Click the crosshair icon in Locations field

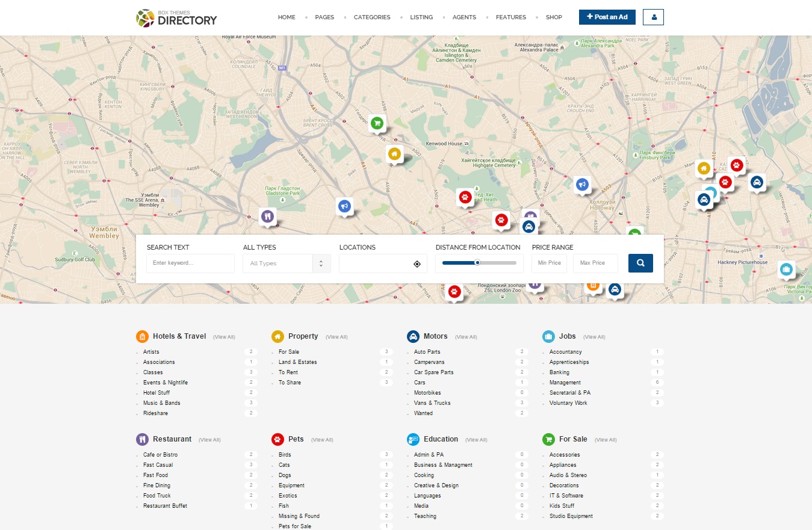[x=417, y=263]
